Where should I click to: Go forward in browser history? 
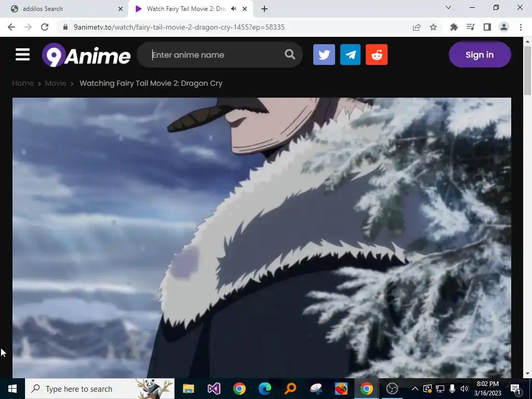pyautogui.click(x=28, y=27)
